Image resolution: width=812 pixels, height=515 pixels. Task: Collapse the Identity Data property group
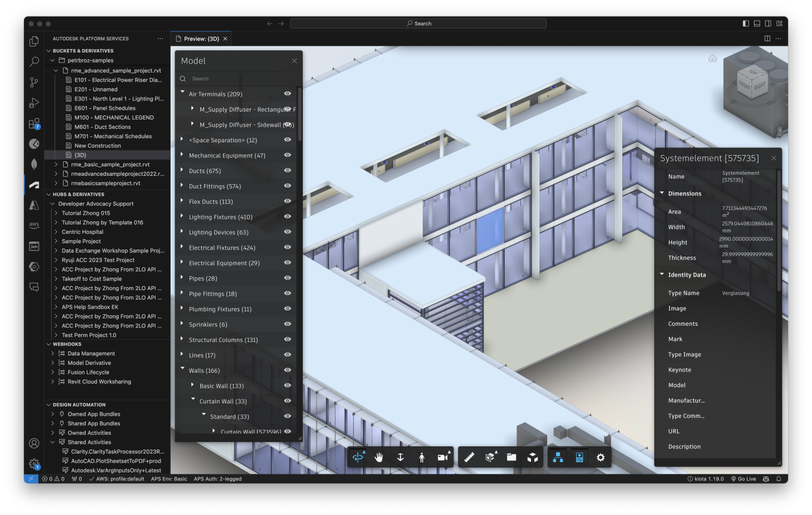click(662, 275)
